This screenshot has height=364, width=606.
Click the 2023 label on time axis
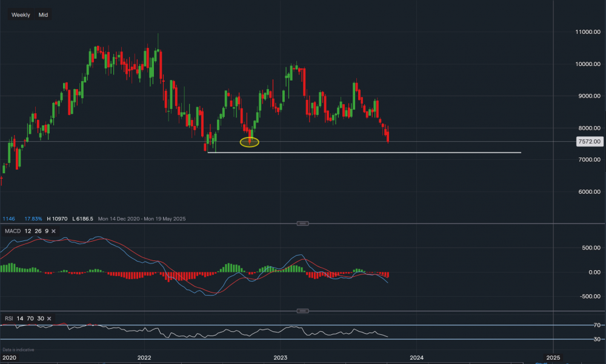[x=280, y=358]
